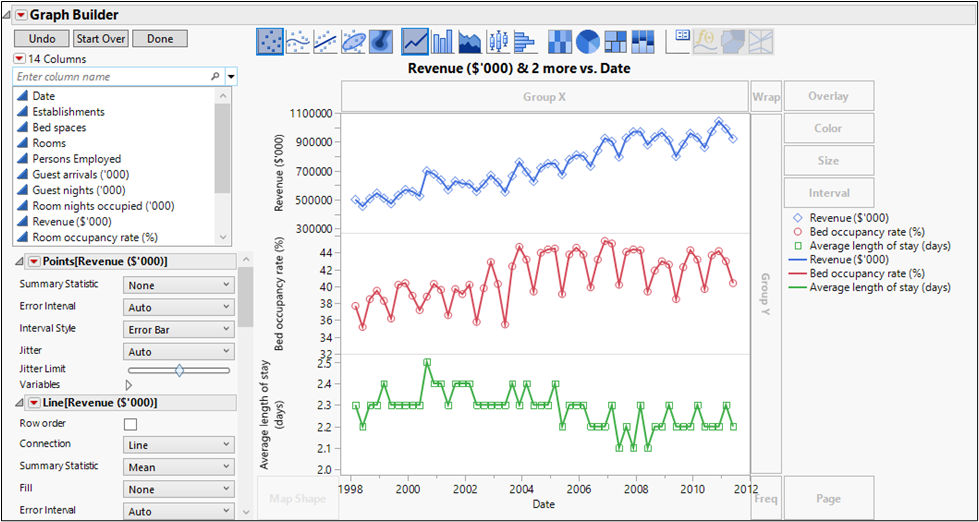This screenshot has width=979, height=522.
Task: Open the column search options arrow
Action: click(231, 76)
